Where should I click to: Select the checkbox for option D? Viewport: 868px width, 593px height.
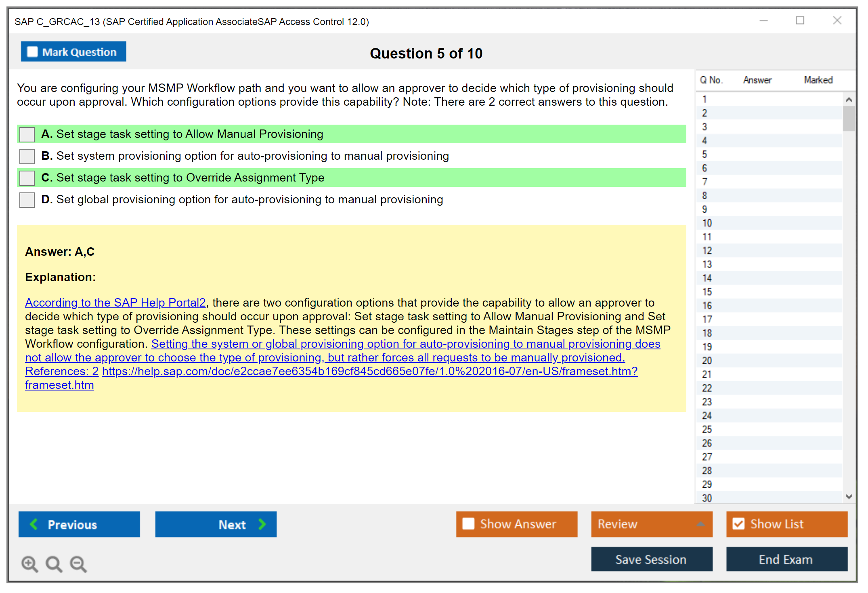click(27, 200)
